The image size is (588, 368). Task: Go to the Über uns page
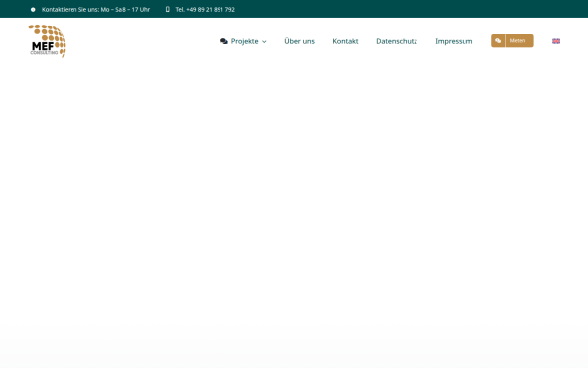pos(299,41)
